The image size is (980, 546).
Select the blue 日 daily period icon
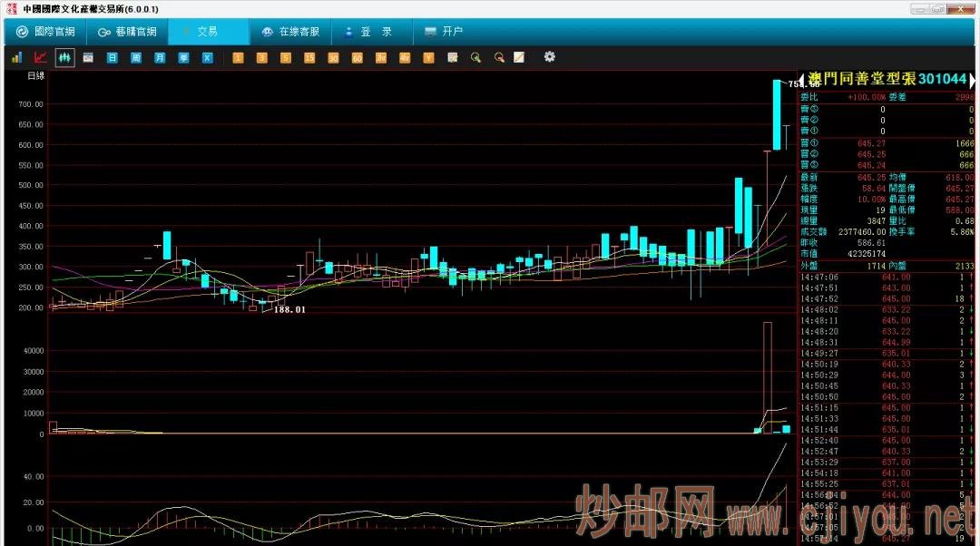tap(112, 57)
